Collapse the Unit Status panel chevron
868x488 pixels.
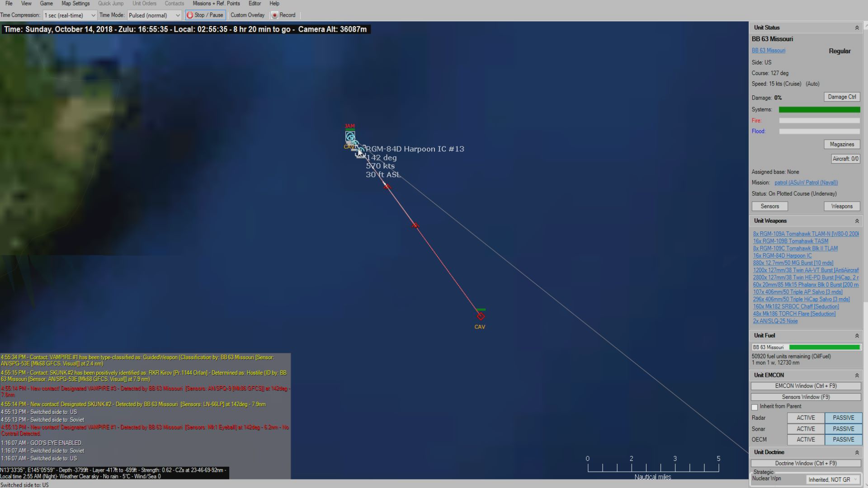tap(857, 28)
